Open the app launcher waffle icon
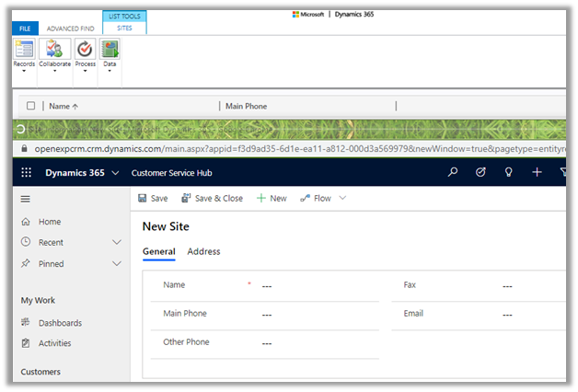 [x=26, y=172]
